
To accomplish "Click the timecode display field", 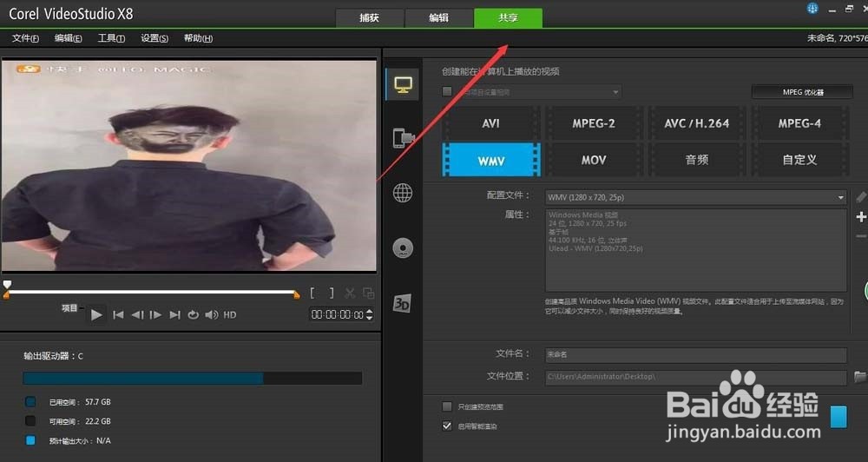I will click(337, 314).
